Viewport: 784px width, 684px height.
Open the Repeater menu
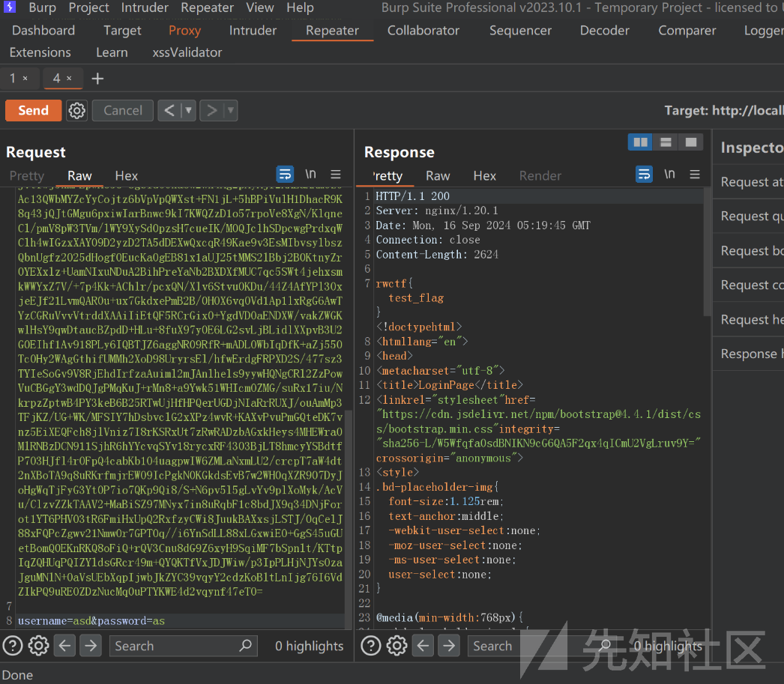point(208,7)
